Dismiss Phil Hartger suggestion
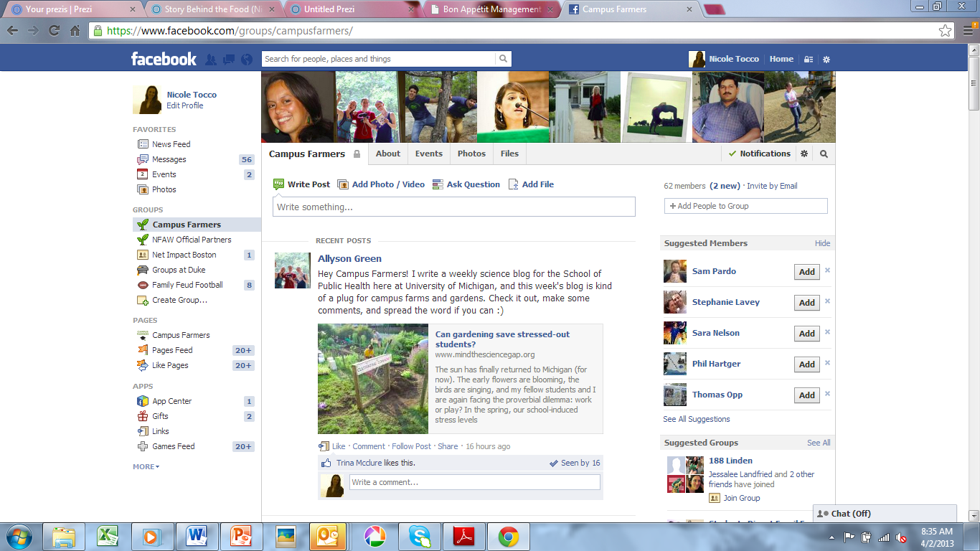 pos(827,363)
